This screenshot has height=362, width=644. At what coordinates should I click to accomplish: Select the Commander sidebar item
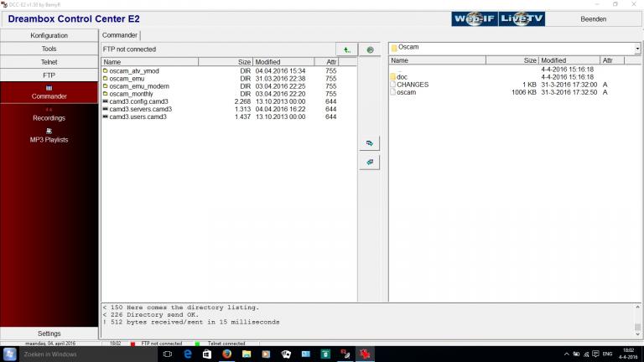point(49,92)
